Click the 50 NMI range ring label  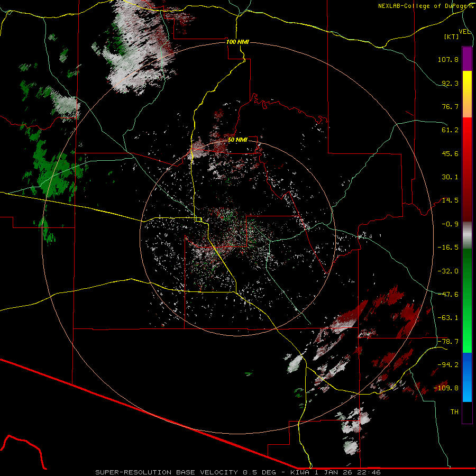(x=237, y=140)
